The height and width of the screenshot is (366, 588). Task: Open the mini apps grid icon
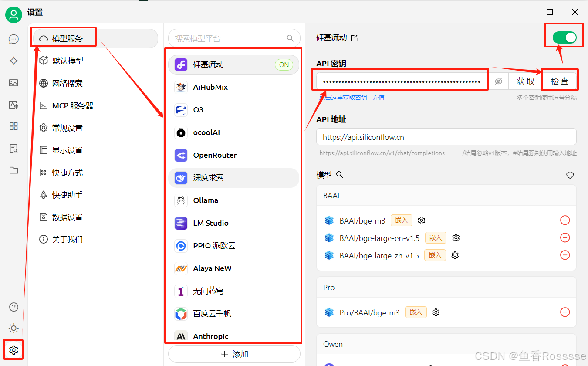pyautogui.click(x=14, y=126)
